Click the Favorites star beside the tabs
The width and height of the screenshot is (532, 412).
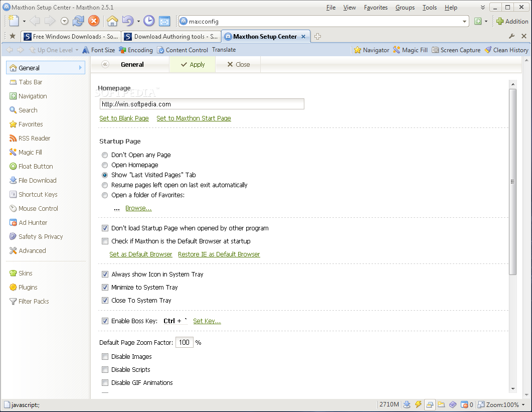[x=13, y=36]
